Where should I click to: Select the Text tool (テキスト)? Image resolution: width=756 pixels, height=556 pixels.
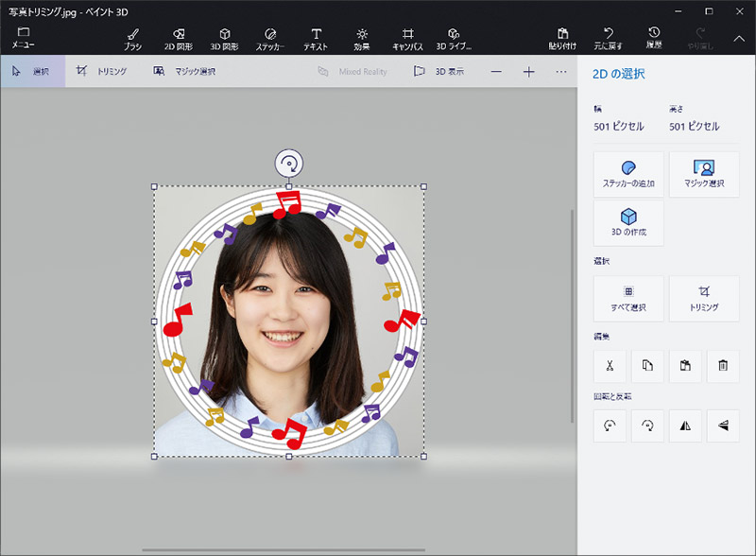316,38
